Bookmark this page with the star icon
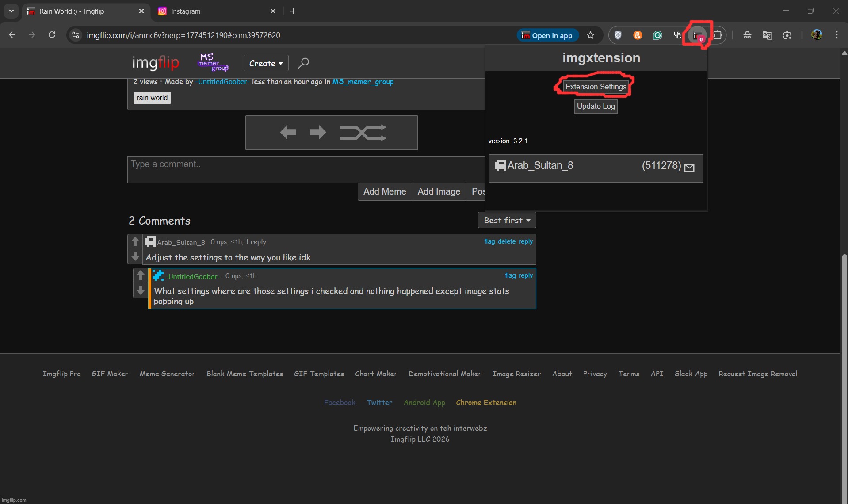This screenshot has width=848, height=504. pos(590,35)
